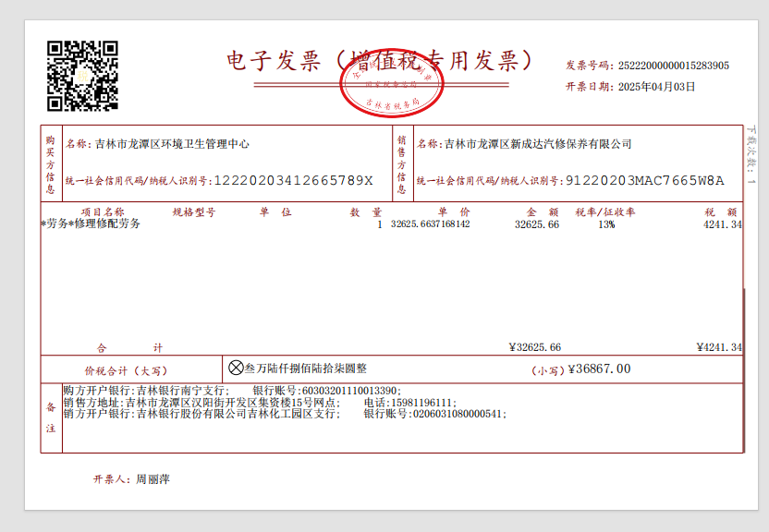769x532 pixels.
Task: Select item amount 32625.66 in the row
Action: [x=536, y=224]
